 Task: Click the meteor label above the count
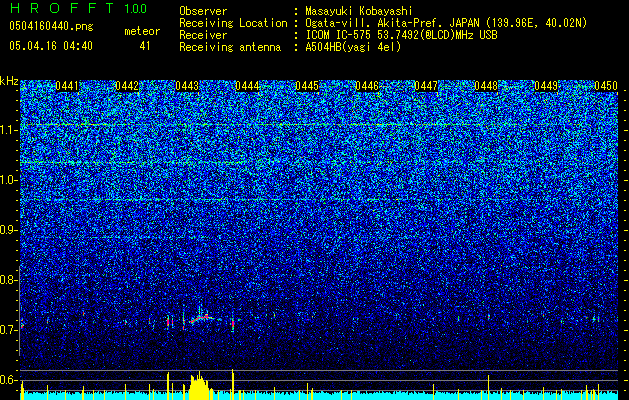click(x=142, y=31)
